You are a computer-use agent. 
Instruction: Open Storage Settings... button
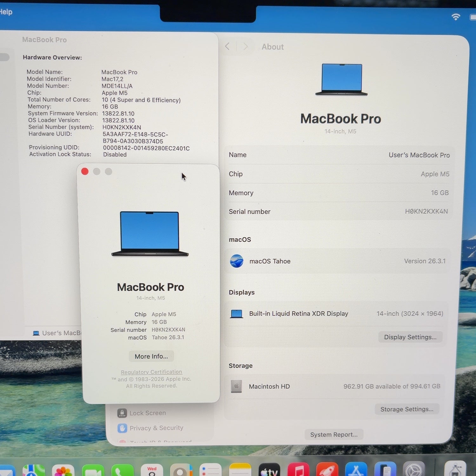coord(407,409)
